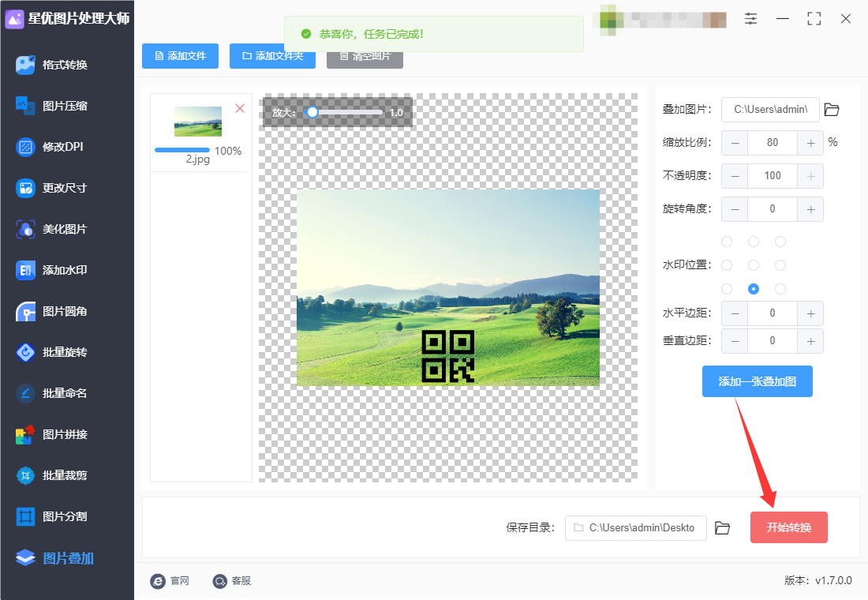Select top-left watermark position
The height and width of the screenshot is (600, 868).
(x=727, y=242)
